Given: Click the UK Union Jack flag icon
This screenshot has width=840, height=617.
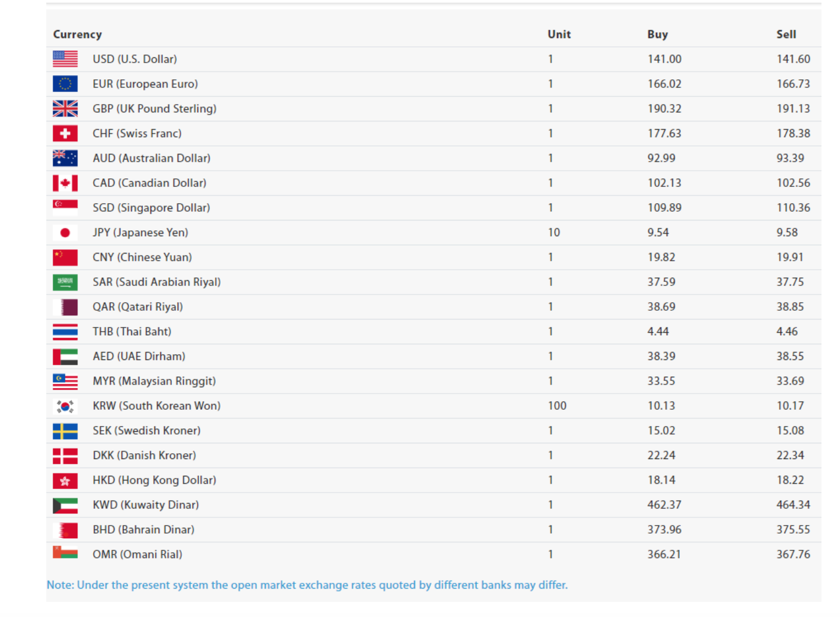Looking at the screenshot, I should coord(65,109).
